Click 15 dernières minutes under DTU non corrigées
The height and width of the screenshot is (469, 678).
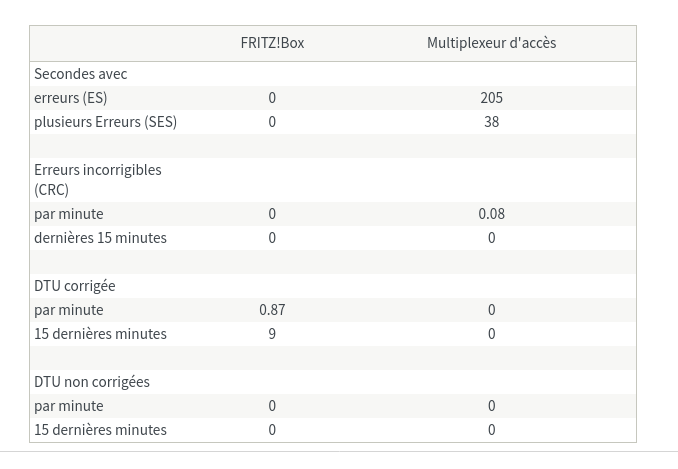point(100,430)
